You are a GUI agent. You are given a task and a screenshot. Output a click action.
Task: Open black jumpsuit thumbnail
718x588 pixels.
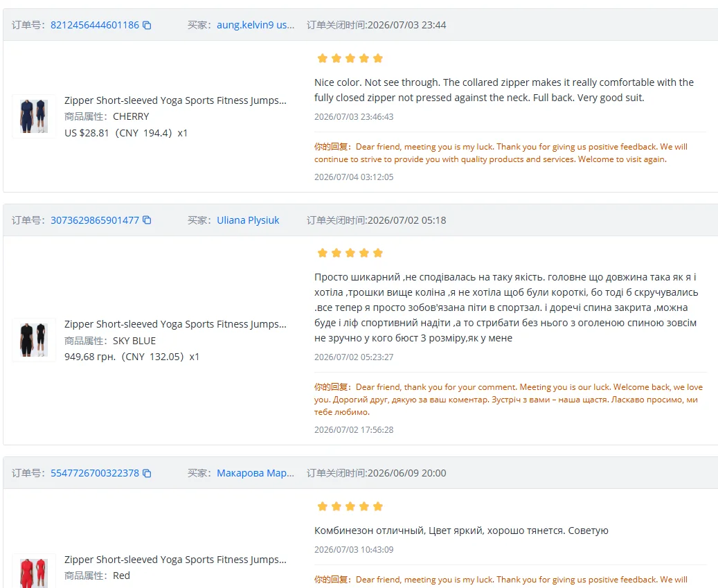point(34,340)
